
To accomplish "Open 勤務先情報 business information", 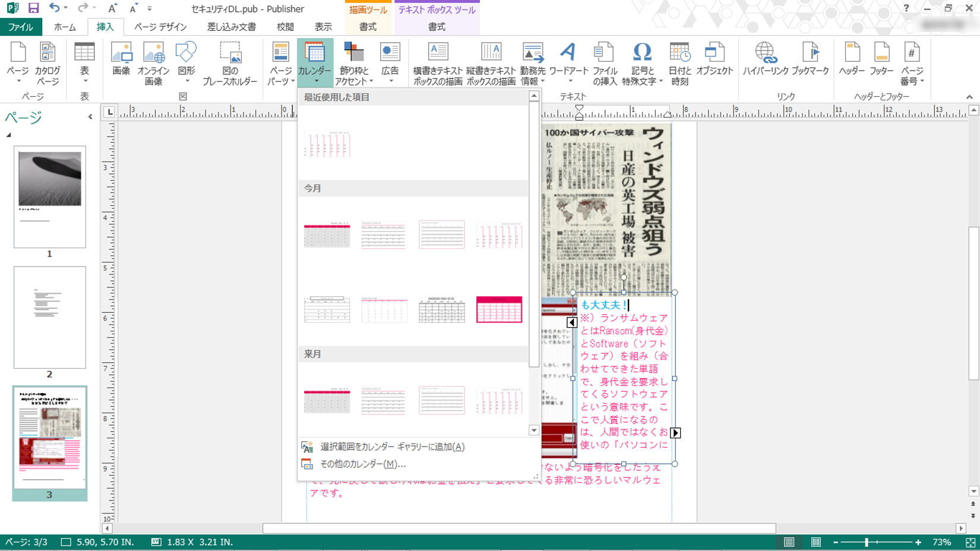I will tap(533, 64).
